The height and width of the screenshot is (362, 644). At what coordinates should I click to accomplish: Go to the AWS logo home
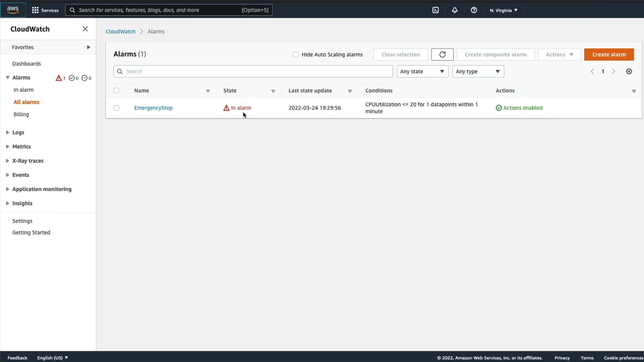[13, 10]
